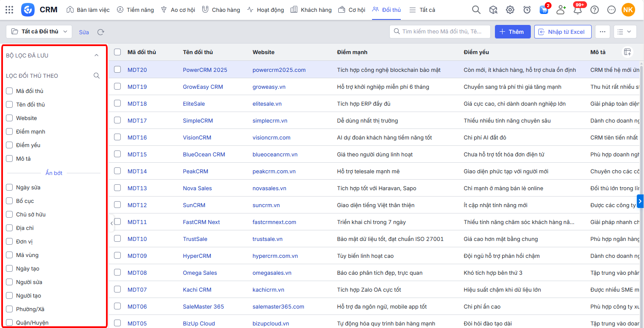Open the settings gear icon
The width and height of the screenshot is (644, 328).
[510, 10]
